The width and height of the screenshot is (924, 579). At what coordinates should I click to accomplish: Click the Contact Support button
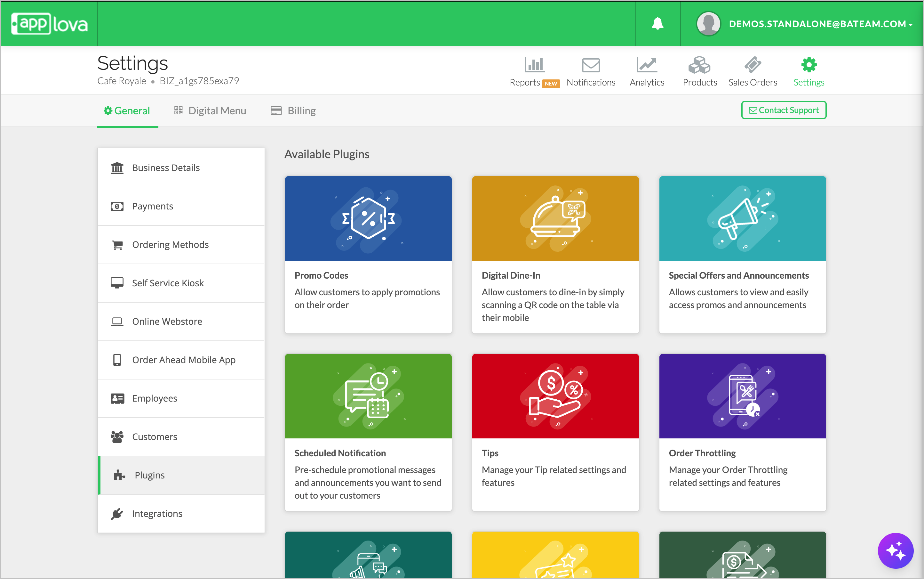[783, 110]
